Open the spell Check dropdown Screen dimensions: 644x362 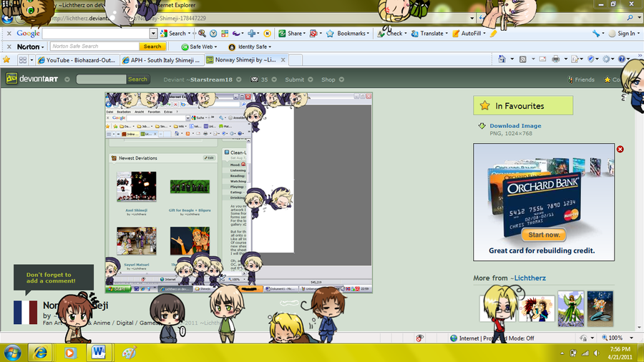coord(392,33)
